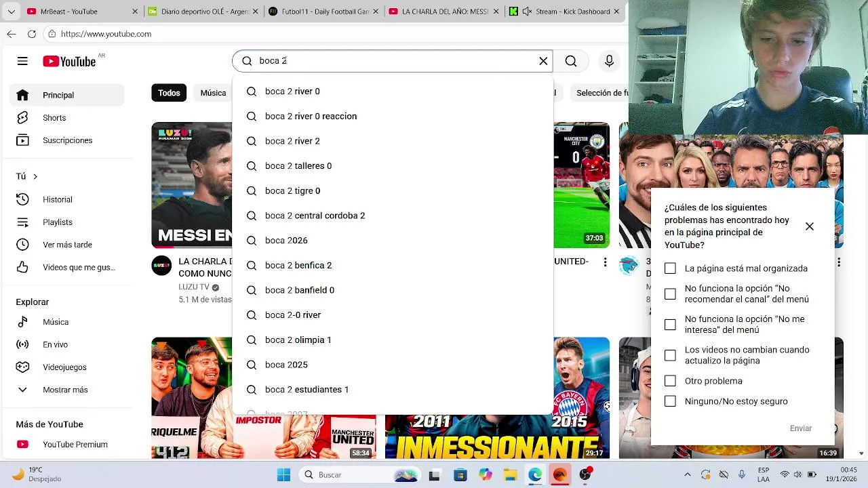Open Historial in the sidebar
The image size is (868, 488).
pyautogui.click(x=66, y=199)
